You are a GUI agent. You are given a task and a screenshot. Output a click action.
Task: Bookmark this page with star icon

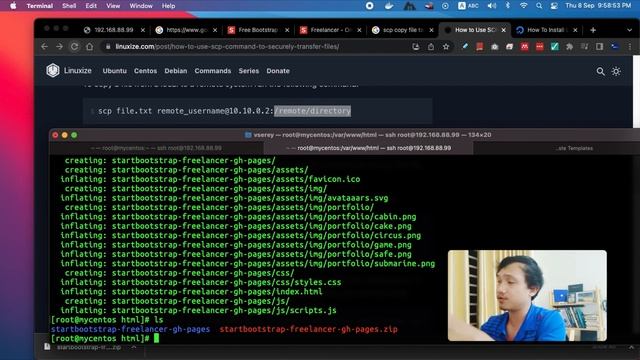click(x=446, y=47)
